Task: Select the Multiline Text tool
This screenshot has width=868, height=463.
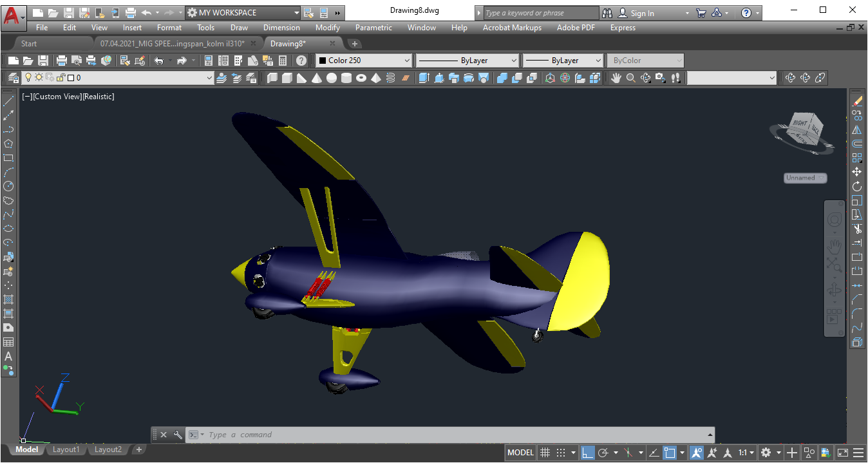Action: pyautogui.click(x=8, y=356)
